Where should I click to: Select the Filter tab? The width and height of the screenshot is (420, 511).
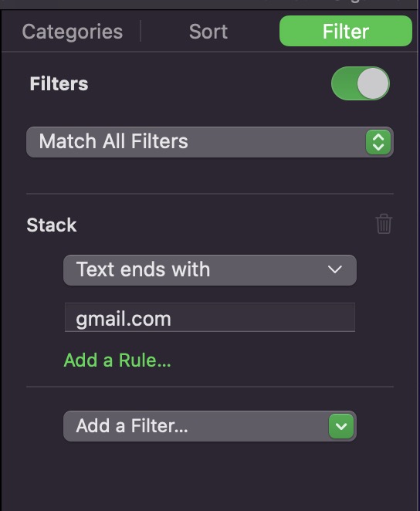tap(346, 31)
